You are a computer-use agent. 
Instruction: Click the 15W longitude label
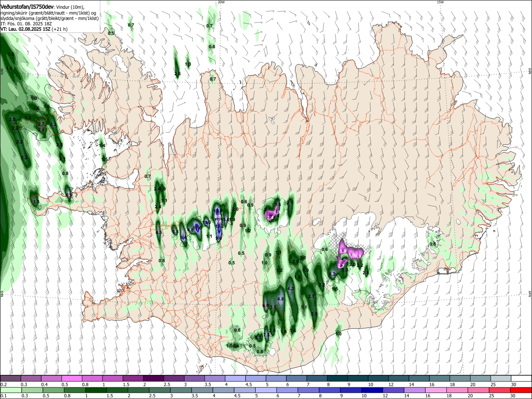pyautogui.click(x=440, y=2)
